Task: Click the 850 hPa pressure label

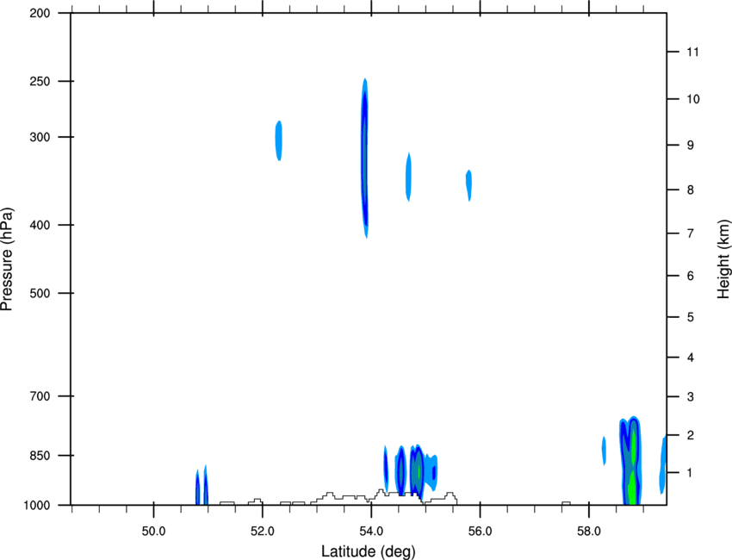Action: tap(40, 456)
